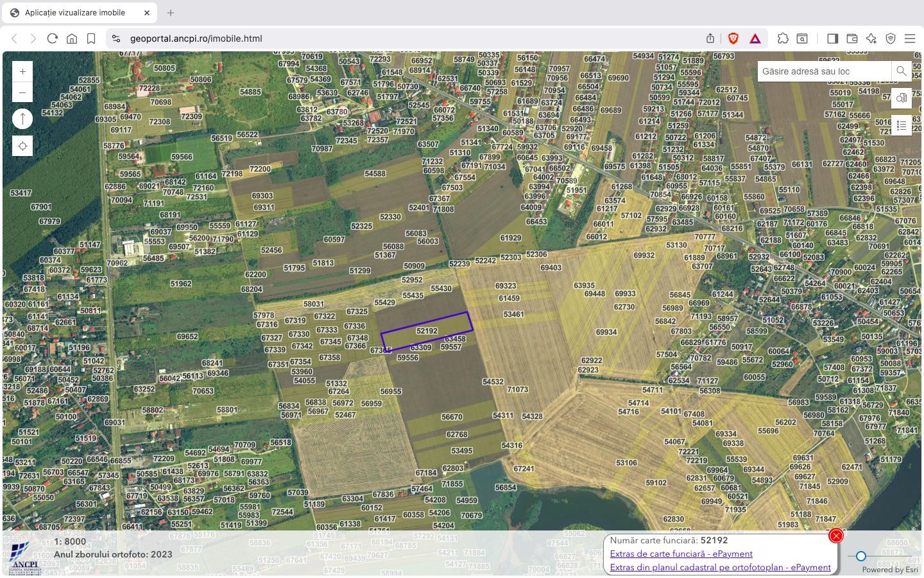Open the browser hamburger menu

pos(910,39)
